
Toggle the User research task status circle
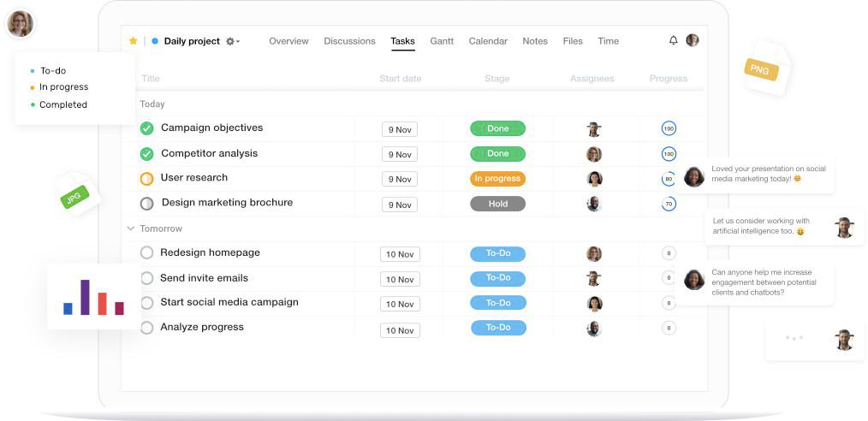point(146,179)
